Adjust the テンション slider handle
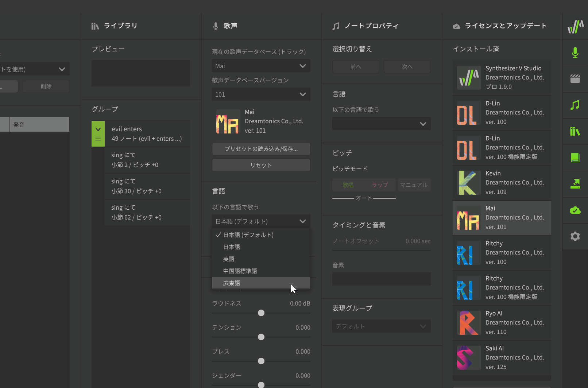The height and width of the screenshot is (388, 588). [261, 337]
